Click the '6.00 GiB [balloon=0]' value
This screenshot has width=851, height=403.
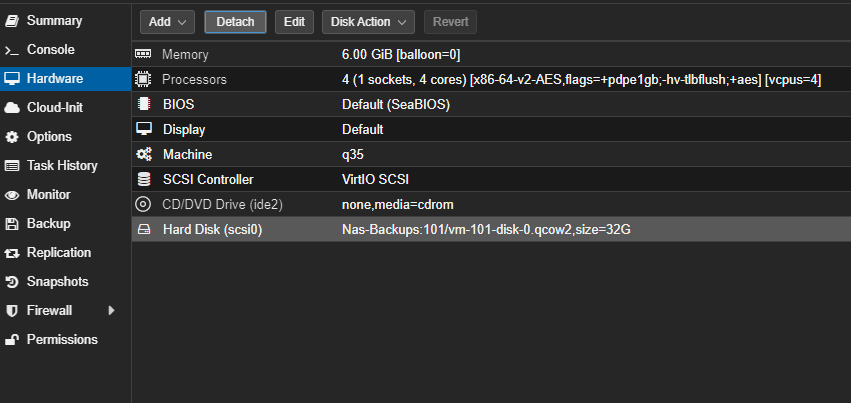(x=401, y=55)
